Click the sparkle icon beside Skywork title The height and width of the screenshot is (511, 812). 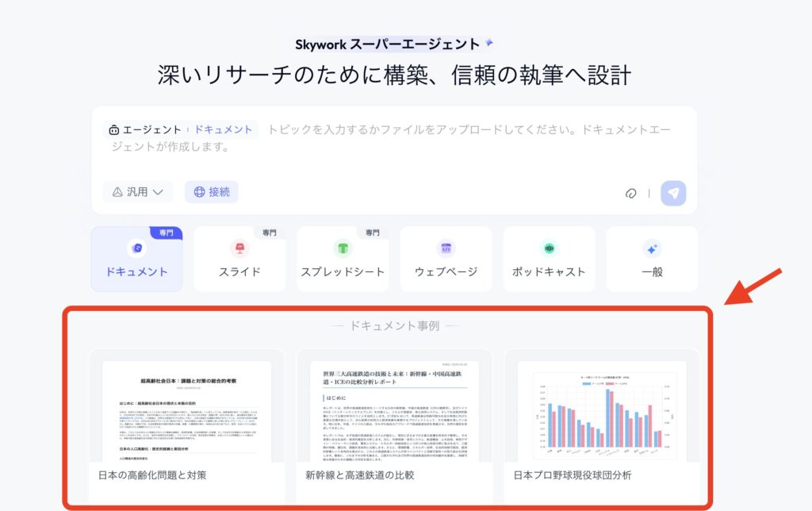(x=488, y=43)
